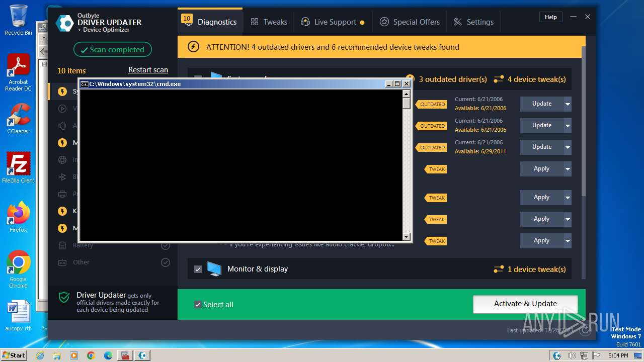Expand first Update dropdown arrow, available 6/21/2006

click(568, 104)
